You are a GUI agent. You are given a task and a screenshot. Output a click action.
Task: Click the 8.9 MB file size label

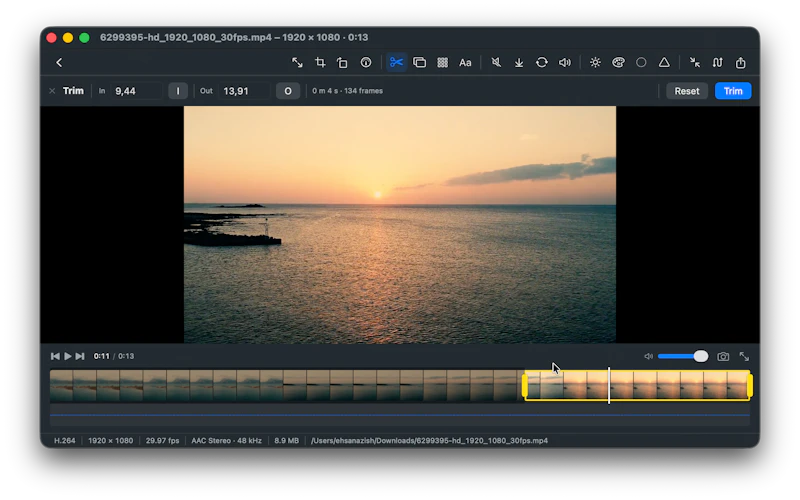286,440
